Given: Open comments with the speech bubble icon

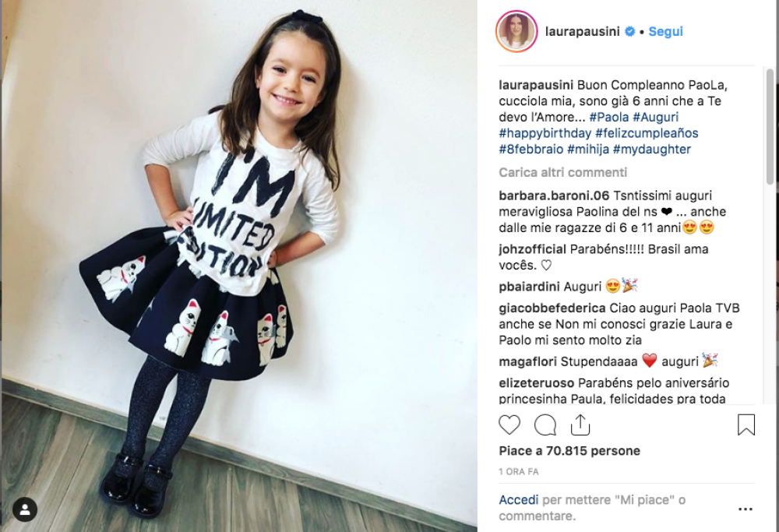Looking at the screenshot, I should tap(545, 425).
